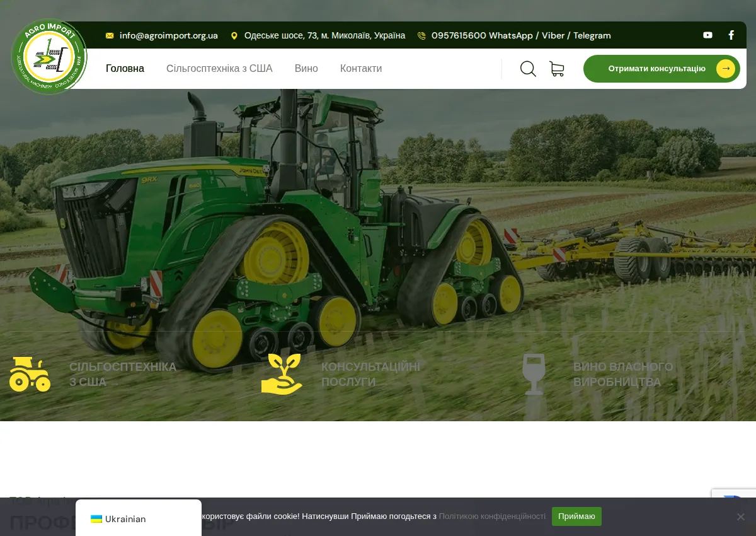The height and width of the screenshot is (536, 756).
Task: Open КОНСУЛЬТАЦІЙНІ ПОСЛУГИ category text
Action: (x=370, y=375)
